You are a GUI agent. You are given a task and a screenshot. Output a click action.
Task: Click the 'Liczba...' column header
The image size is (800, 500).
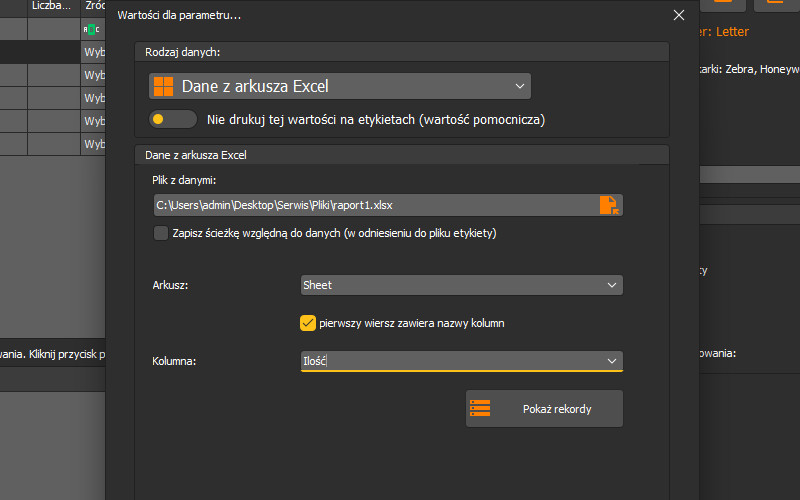[x=53, y=6]
